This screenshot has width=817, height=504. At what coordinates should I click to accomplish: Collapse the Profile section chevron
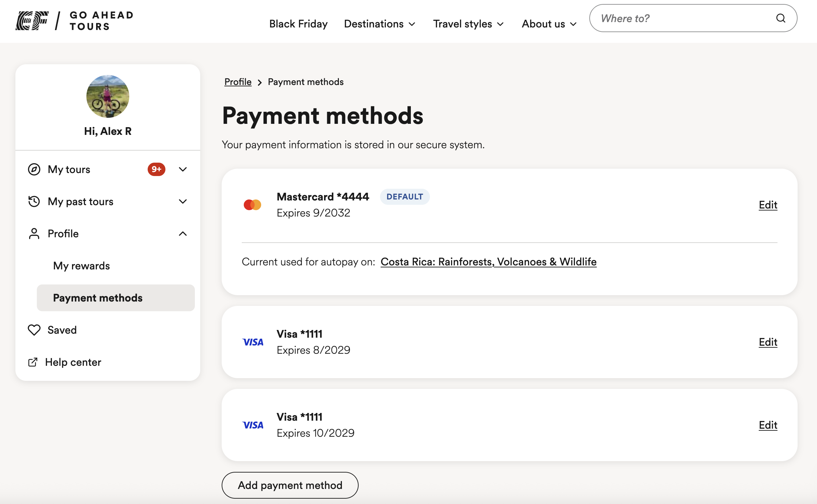click(183, 234)
